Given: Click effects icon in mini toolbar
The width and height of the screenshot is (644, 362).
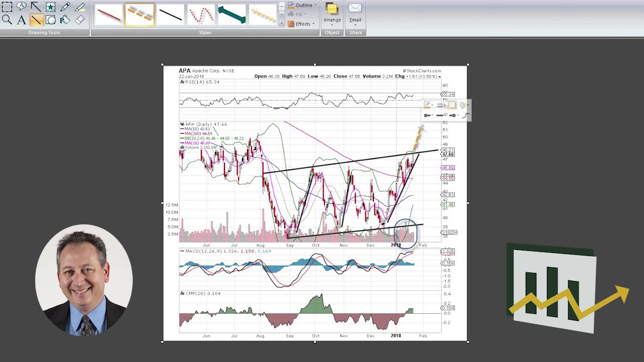Looking at the screenshot, I should [x=464, y=105].
